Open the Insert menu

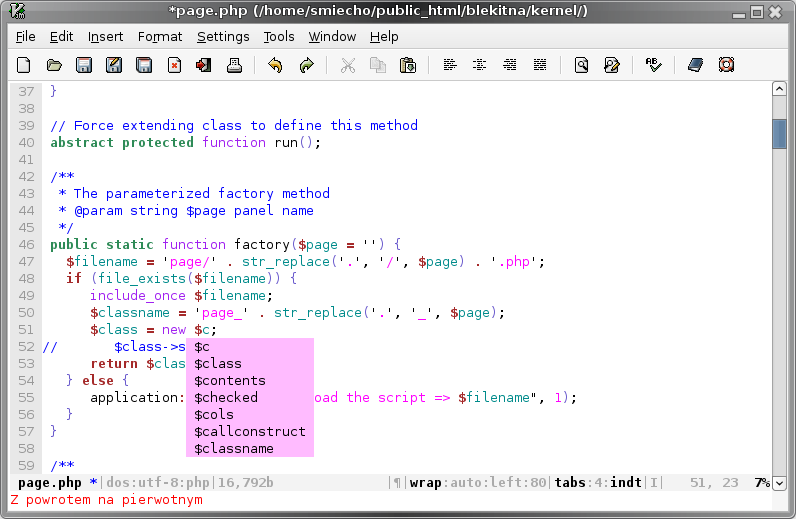click(105, 37)
